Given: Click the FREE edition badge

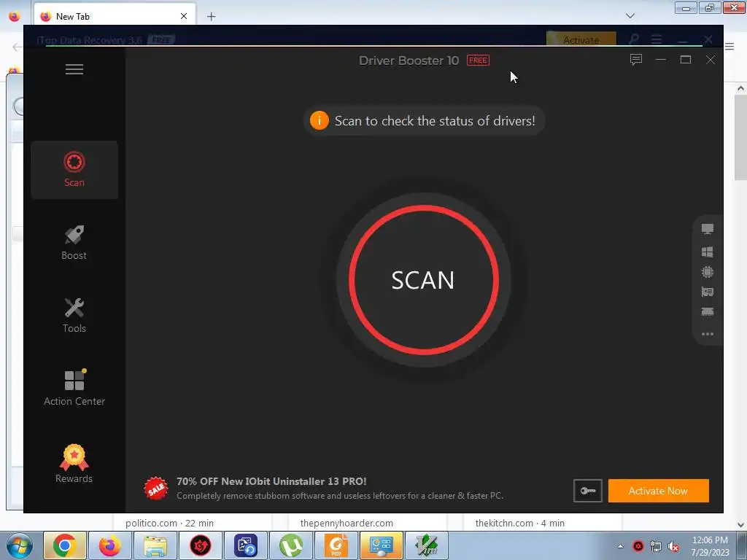Looking at the screenshot, I should coord(478,60).
